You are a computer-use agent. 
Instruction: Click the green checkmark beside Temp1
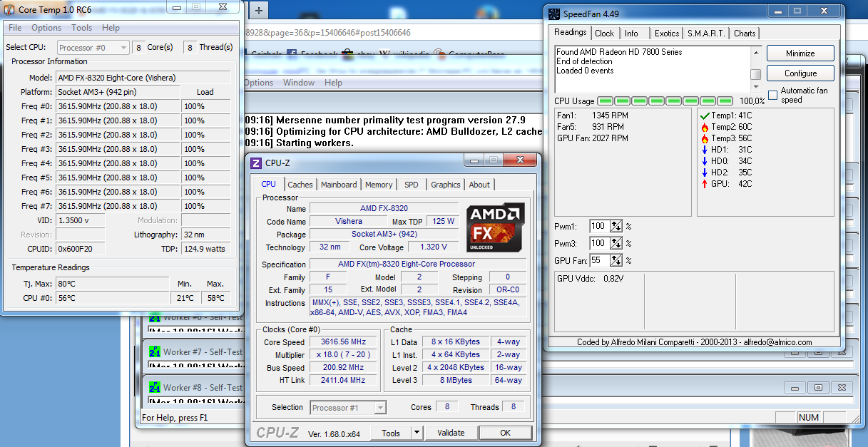click(x=705, y=115)
